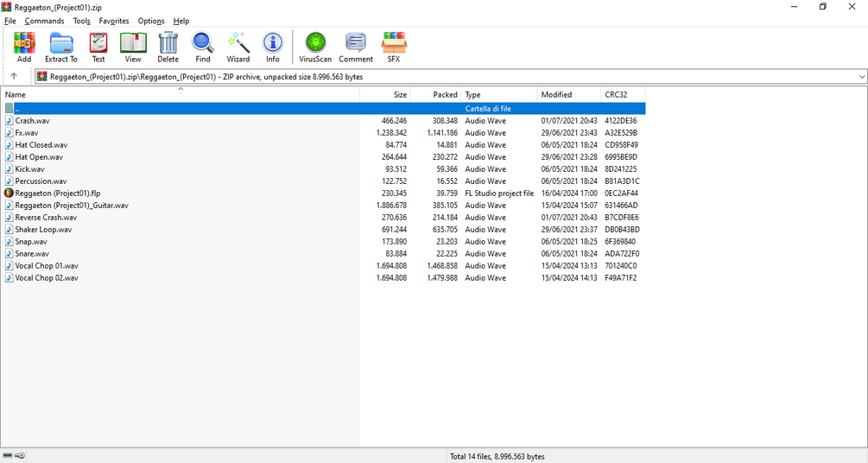Click the Kick.wav file name
868x463 pixels.
(30, 169)
